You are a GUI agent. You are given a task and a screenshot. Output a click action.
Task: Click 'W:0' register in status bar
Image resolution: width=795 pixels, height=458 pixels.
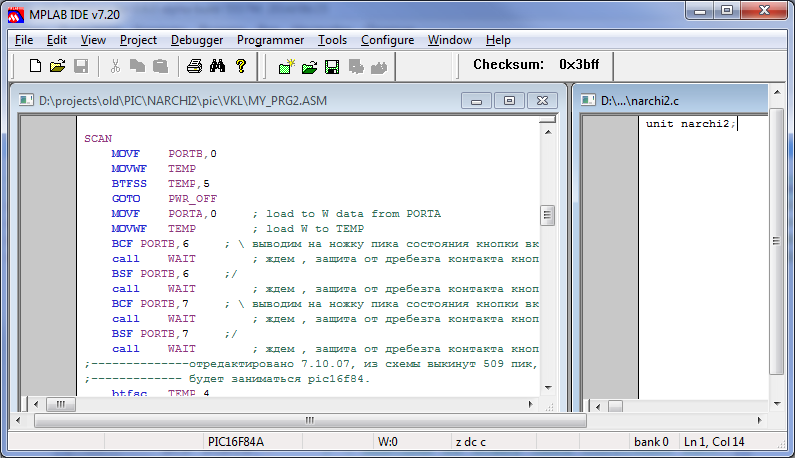coord(387,442)
